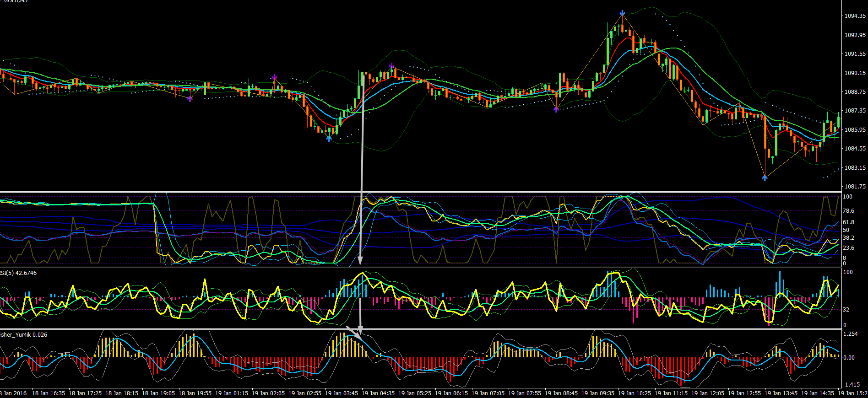Image resolution: width=868 pixels, height=398 pixels.
Task: Click the 19 Jan 07:05 time label
Action: [488, 393]
